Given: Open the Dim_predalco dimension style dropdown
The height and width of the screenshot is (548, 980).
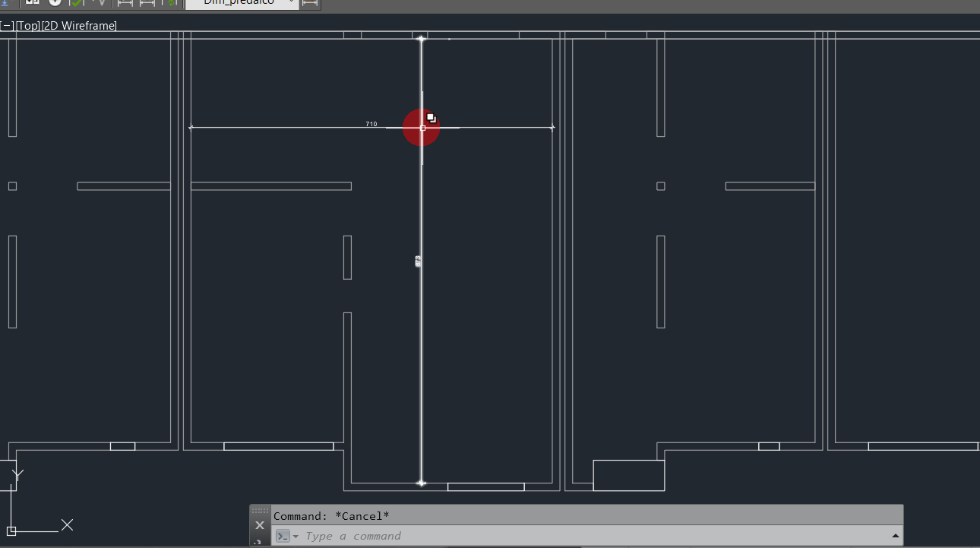Looking at the screenshot, I should point(242,3).
